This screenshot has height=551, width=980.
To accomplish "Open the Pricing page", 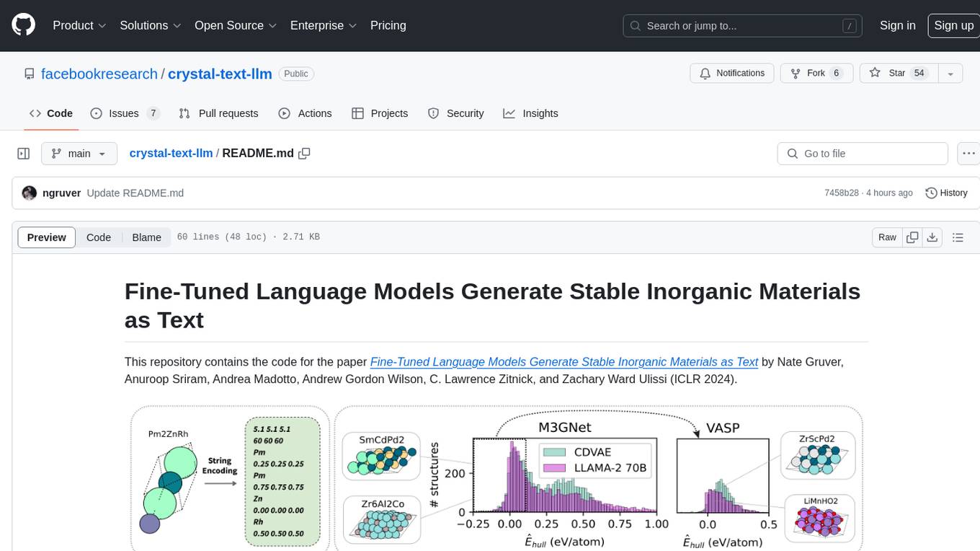I will point(388,25).
